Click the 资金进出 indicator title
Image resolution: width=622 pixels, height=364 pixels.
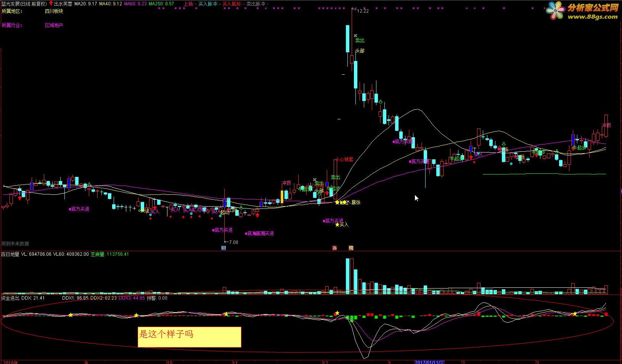(10, 298)
